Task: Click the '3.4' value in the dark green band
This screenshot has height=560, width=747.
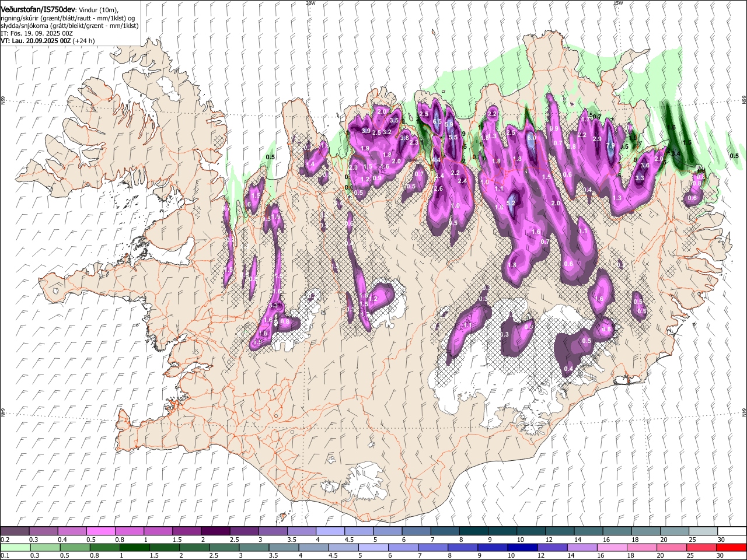Action: click(676, 153)
